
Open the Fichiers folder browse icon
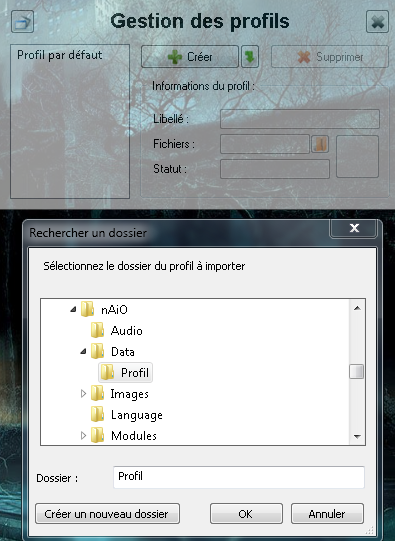(320, 144)
